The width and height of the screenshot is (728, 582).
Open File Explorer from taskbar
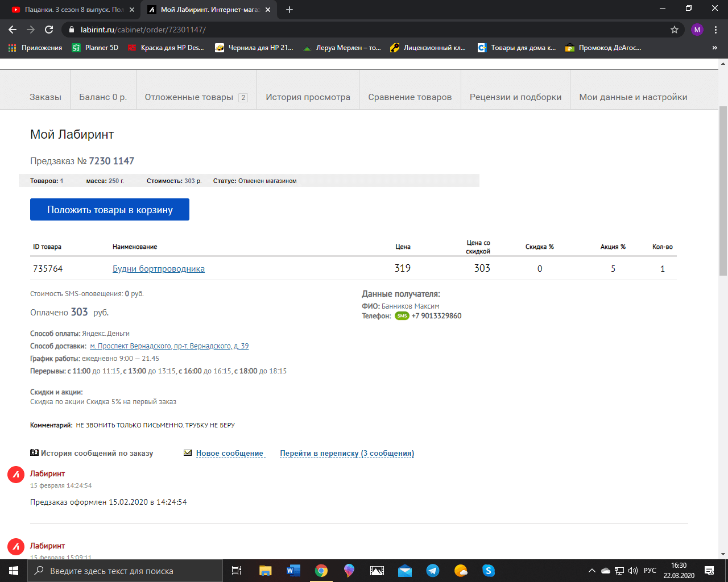[x=265, y=571]
